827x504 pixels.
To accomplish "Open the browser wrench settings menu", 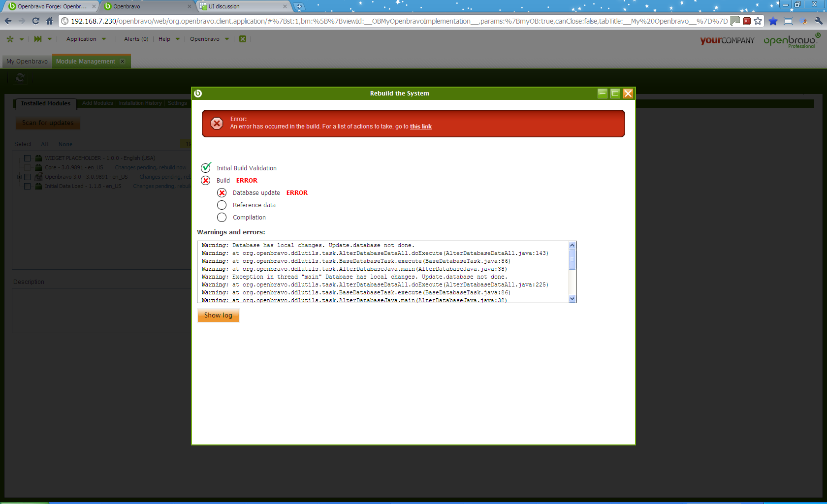I will pos(819,21).
